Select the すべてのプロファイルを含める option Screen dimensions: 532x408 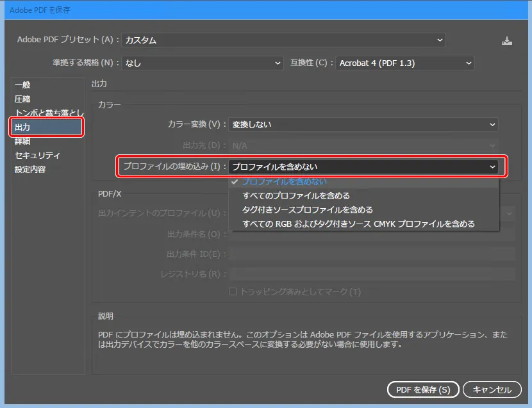(295, 195)
